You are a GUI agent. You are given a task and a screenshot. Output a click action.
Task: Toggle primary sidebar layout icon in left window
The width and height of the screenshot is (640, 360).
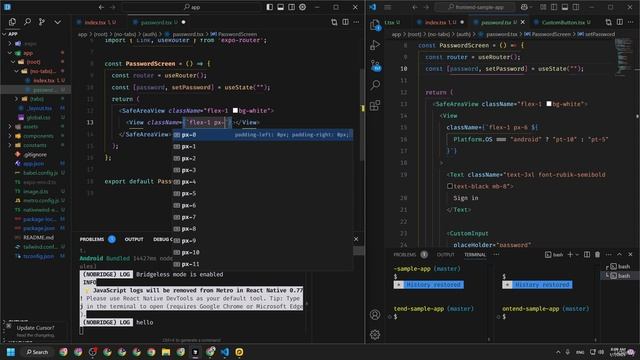[x=269, y=7]
